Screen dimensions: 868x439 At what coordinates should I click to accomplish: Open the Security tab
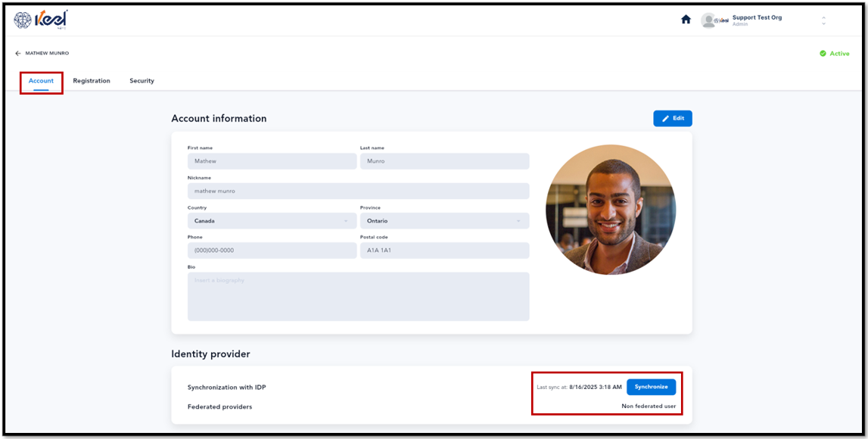point(142,81)
